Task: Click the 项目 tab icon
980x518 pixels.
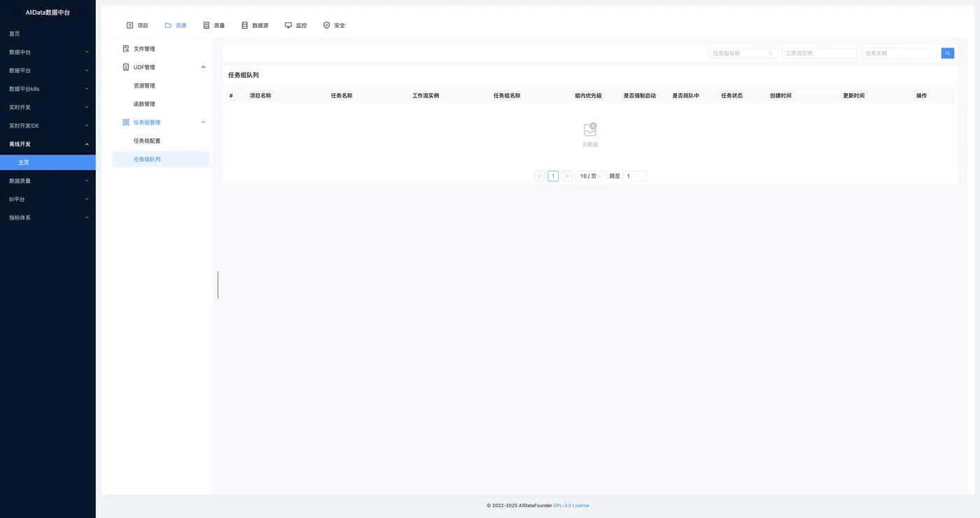Action: [x=129, y=25]
